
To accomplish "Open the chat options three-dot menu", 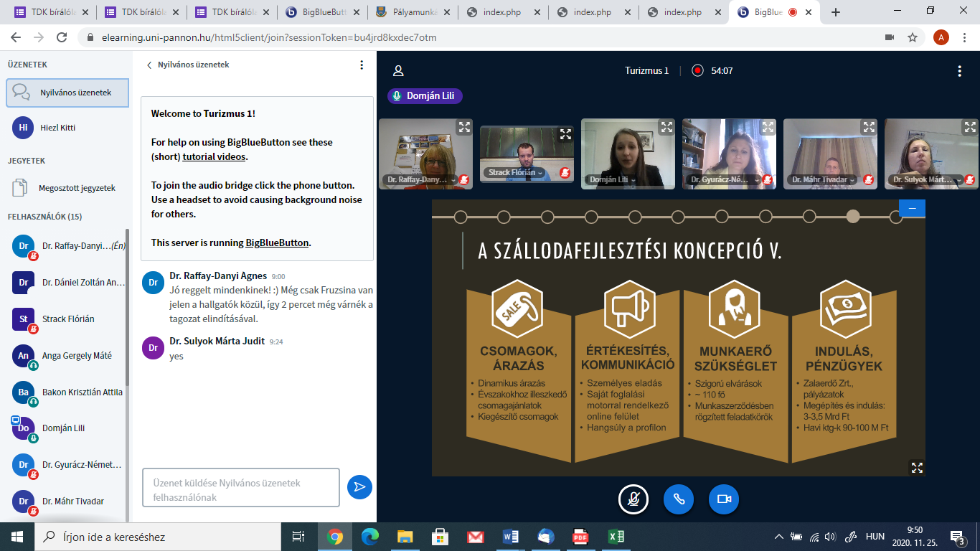I will click(x=362, y=65).
